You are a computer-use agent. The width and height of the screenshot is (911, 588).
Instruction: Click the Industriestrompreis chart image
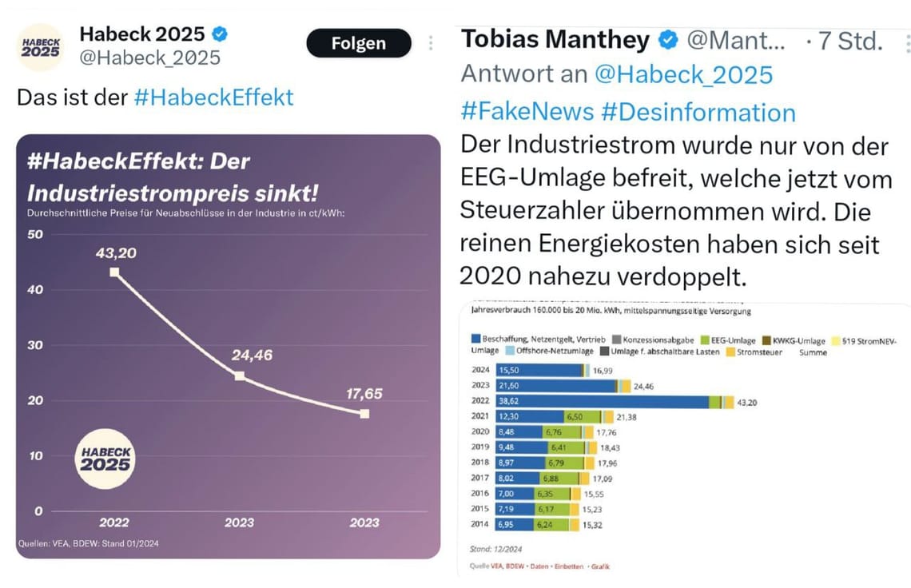228,344
